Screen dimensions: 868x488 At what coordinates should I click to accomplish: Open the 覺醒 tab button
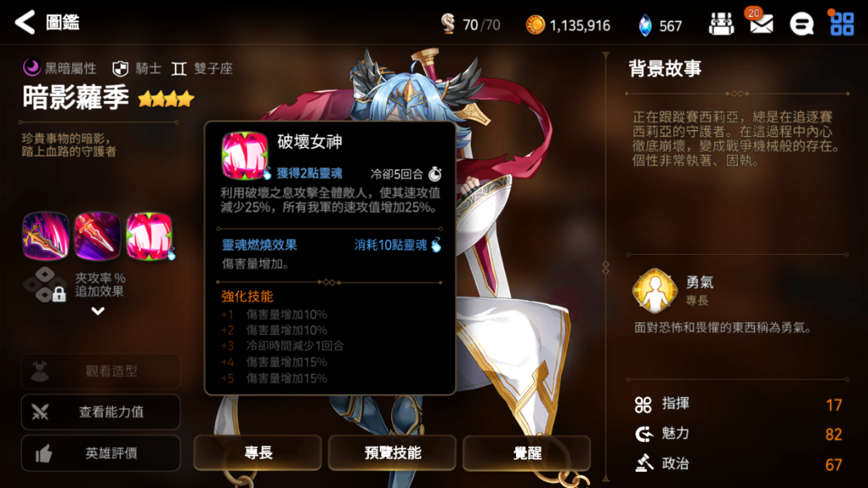click(527, 453)
